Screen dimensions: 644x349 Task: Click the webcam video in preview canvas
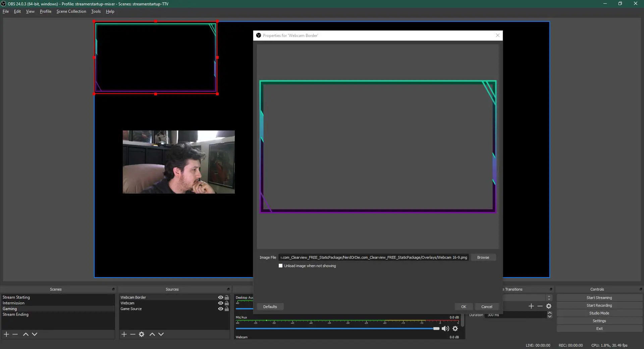(x=179, y=162)
